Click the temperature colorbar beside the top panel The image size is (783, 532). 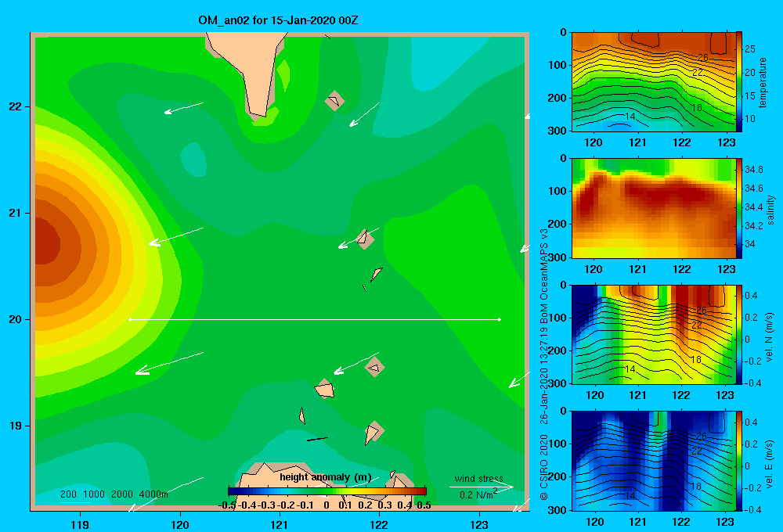[739, 82]
